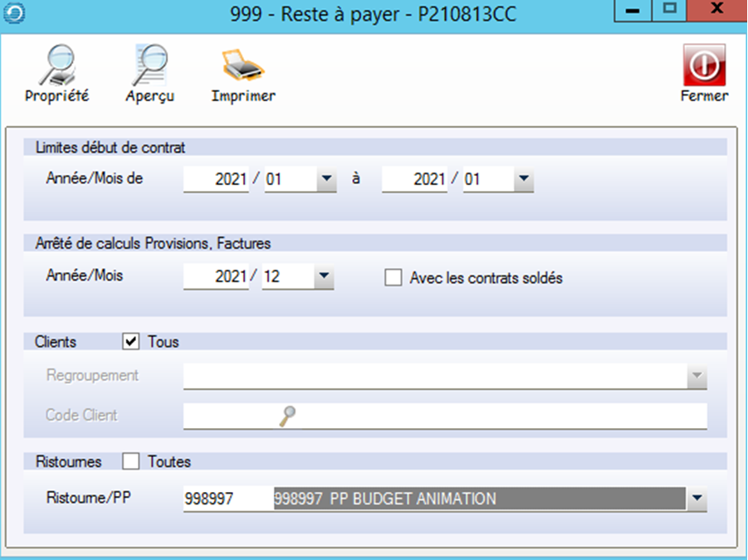The image size is (748, 560).
Task: Enable 'Avec les contrats soldés' checkbox
Action: (393, 279)
